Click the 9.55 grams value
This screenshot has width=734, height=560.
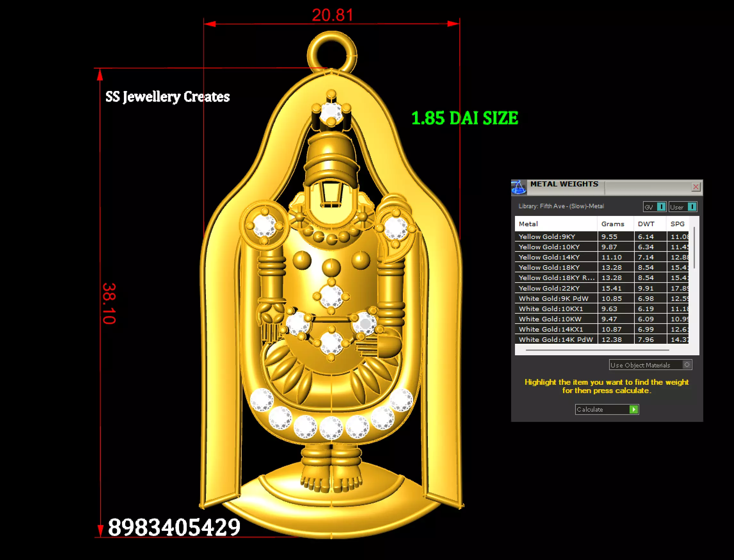tap(609, 237)
